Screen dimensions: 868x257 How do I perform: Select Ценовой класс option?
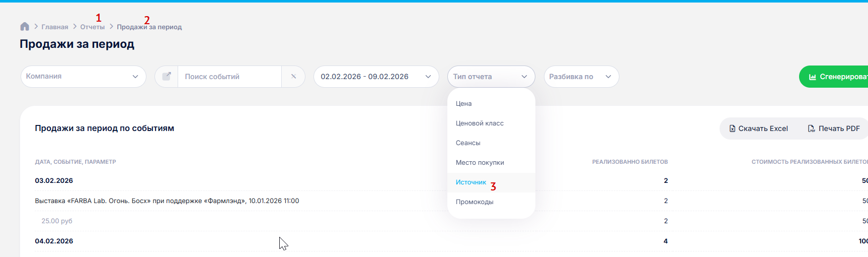[491, 123]
